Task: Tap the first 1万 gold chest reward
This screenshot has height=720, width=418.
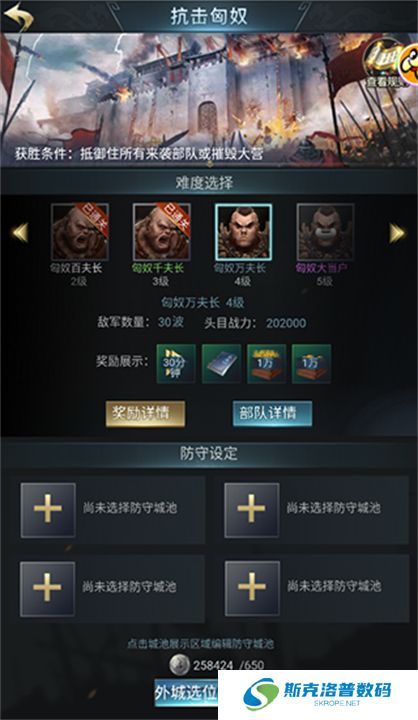Action: click(x=266, y=364)
